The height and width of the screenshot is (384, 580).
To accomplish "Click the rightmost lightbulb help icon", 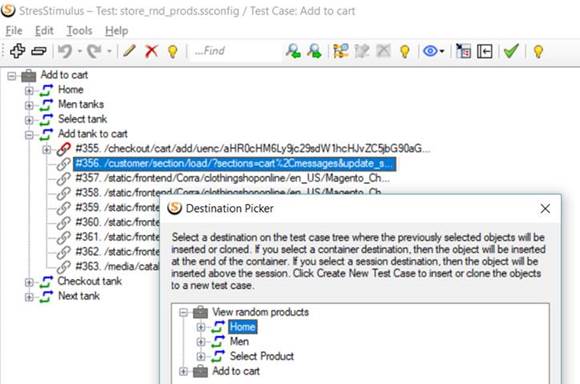I will click(x=538, y=51).
